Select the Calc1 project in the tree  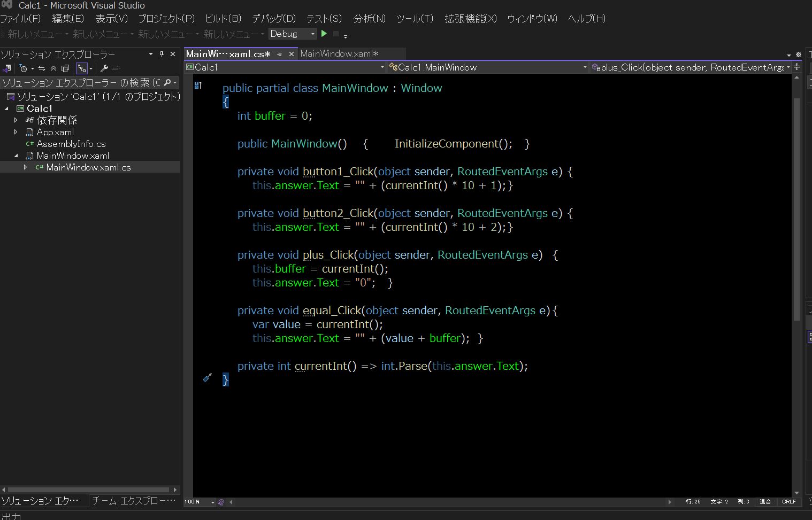point(40,108)
